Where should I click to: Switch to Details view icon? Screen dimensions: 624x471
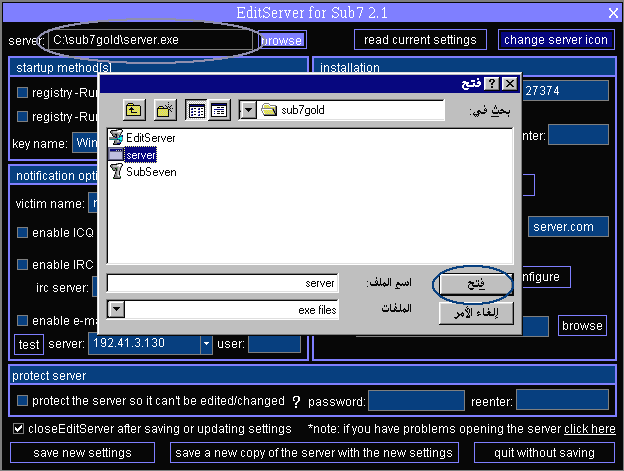point(219,110)
